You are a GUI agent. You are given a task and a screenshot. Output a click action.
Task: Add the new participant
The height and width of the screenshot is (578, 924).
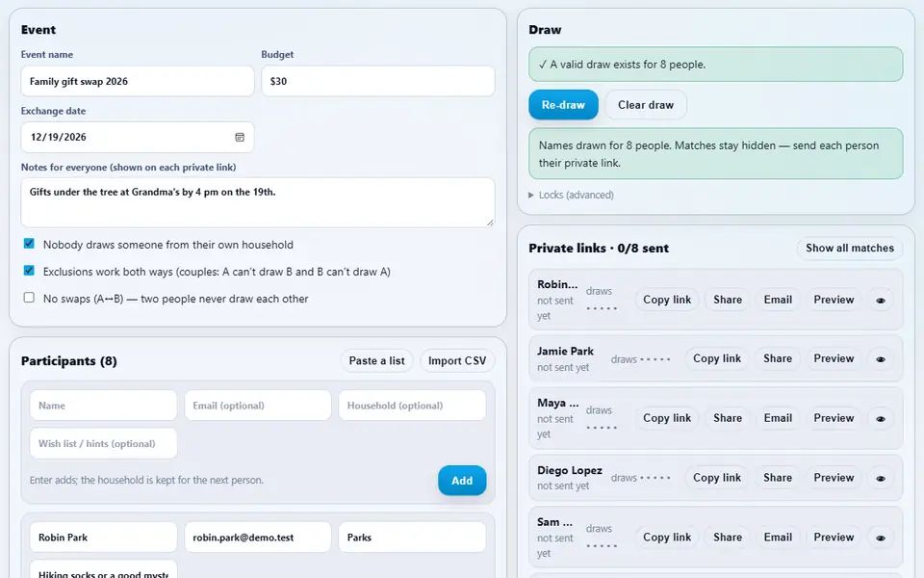tap(462, 481)
